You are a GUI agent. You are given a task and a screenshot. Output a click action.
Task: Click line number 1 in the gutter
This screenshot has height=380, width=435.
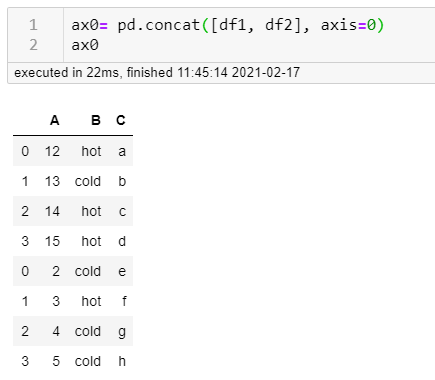33,25
